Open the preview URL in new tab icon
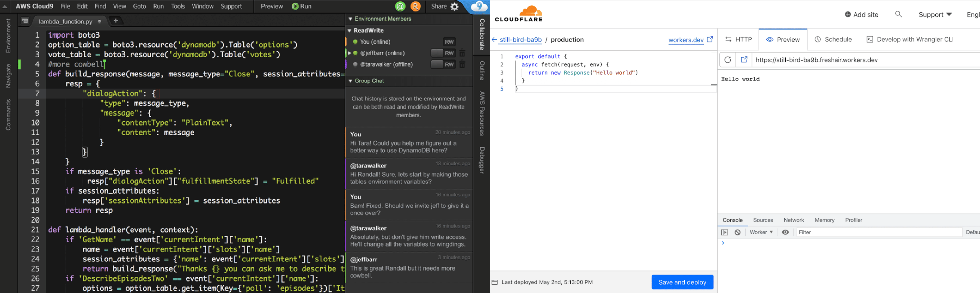Image resolution: width=980 pixels, height=293 pixels. click(744, 60)
